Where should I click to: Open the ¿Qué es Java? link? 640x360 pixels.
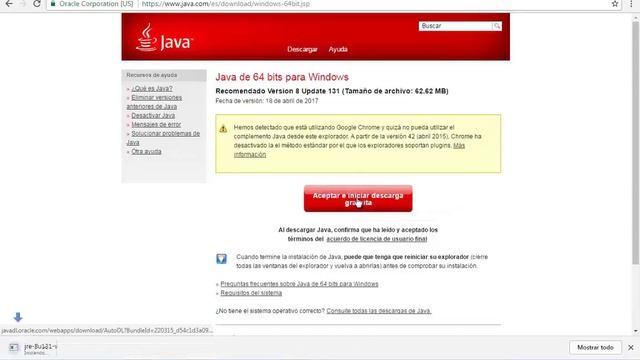pyautogui.click(x=151, y=89)
